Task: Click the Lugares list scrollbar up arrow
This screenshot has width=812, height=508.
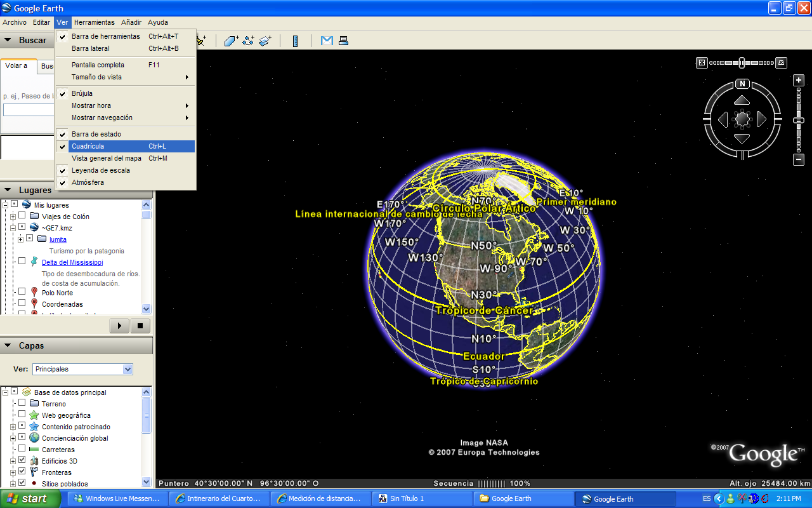Action: pos(147,205)
